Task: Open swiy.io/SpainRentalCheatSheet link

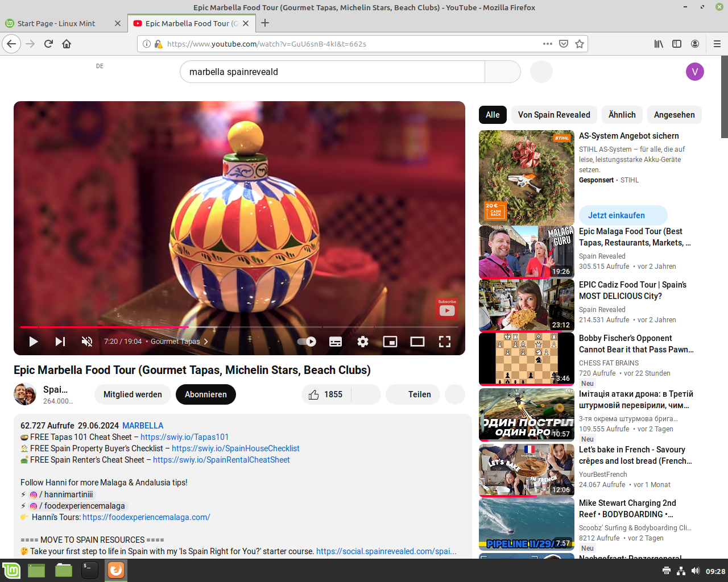Action: point(221,460)
